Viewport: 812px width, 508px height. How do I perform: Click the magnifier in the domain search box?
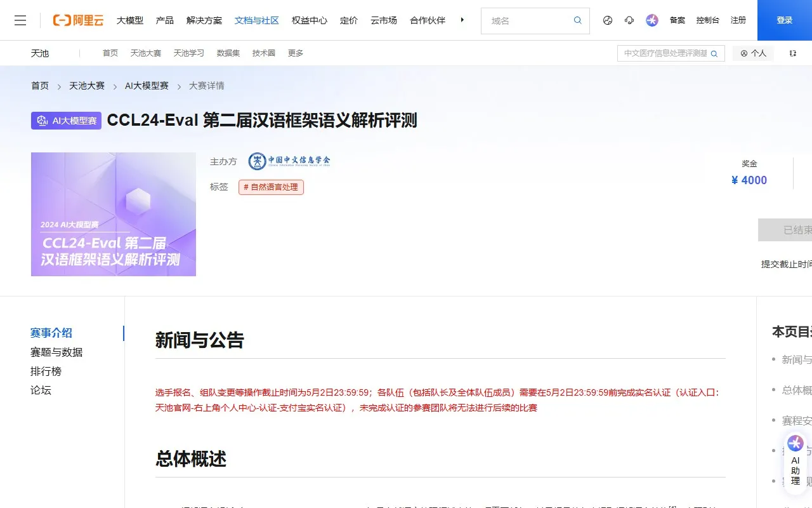[x=577, y=20]
